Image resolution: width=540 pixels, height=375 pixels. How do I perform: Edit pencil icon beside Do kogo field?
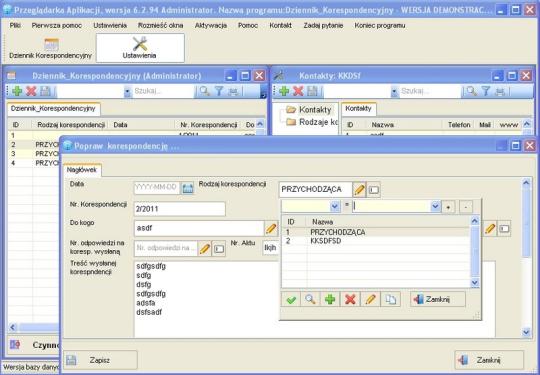(x=271, y=229)
